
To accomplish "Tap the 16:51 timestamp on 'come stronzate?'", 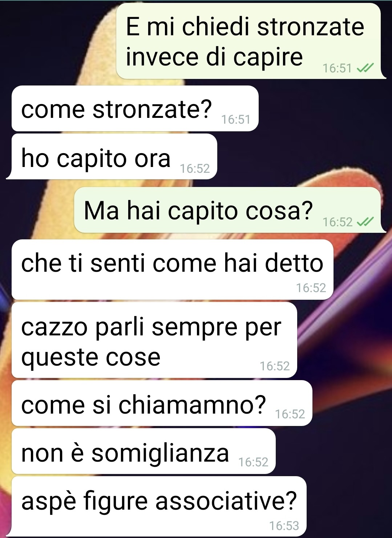I will click(x=236, y=119).
